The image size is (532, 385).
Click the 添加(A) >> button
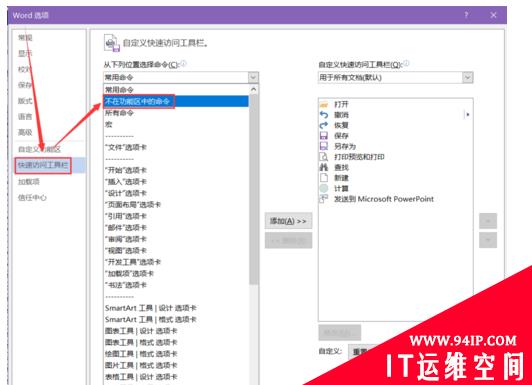pyautogui.click(x=288, y=221)
